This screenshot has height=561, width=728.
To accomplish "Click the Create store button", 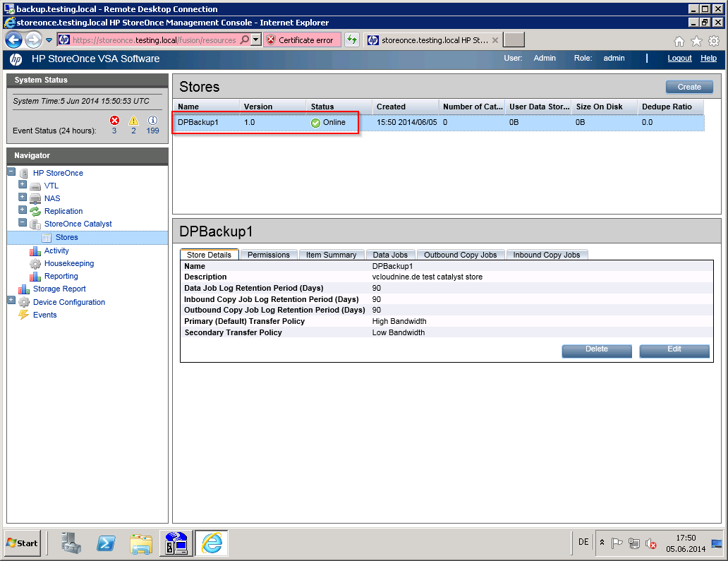I will [689, 87].
